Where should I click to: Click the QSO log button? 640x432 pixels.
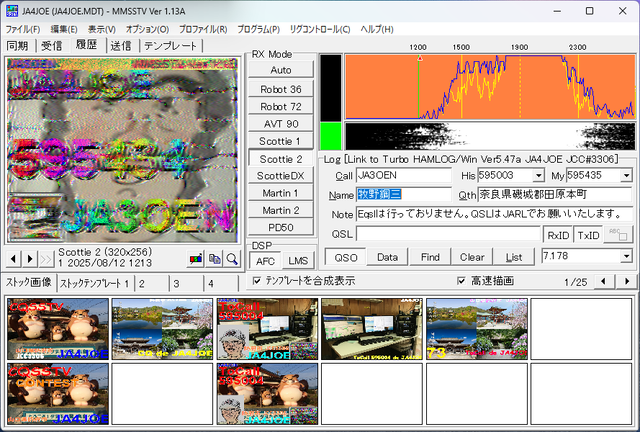pos(346,257)
